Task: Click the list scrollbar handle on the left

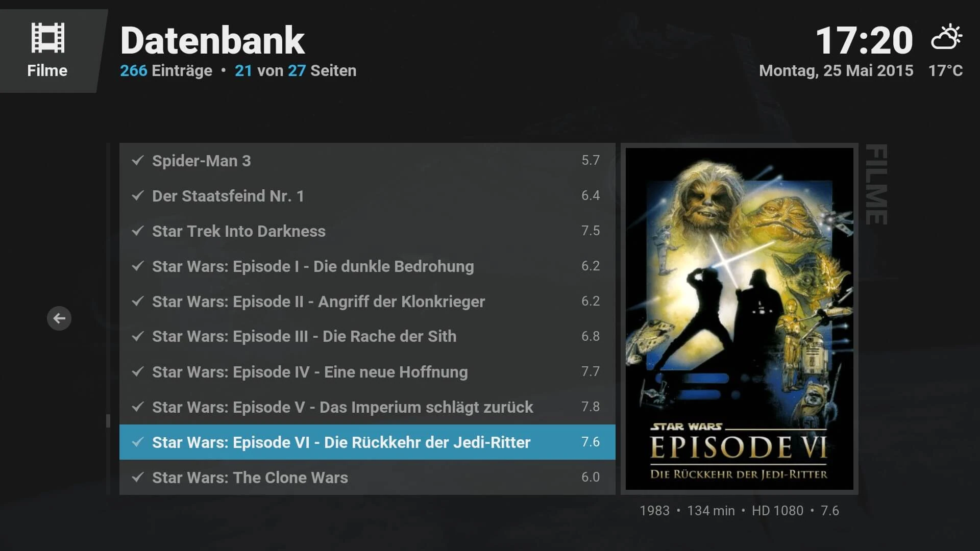Action: tap(108, 421)
